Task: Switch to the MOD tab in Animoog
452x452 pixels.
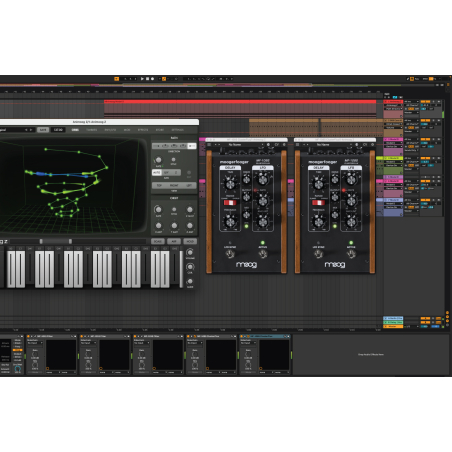Action: tap(127, 130)
